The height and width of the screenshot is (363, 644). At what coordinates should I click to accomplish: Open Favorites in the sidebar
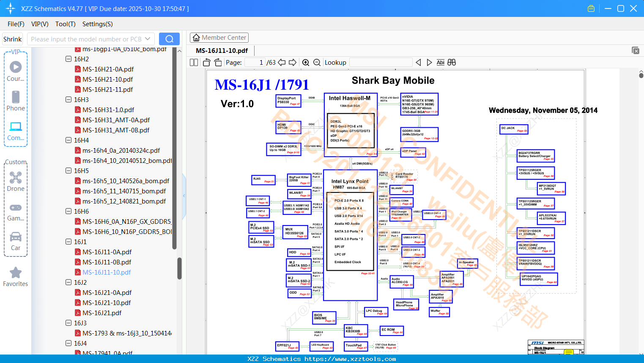tap(16, 277)
